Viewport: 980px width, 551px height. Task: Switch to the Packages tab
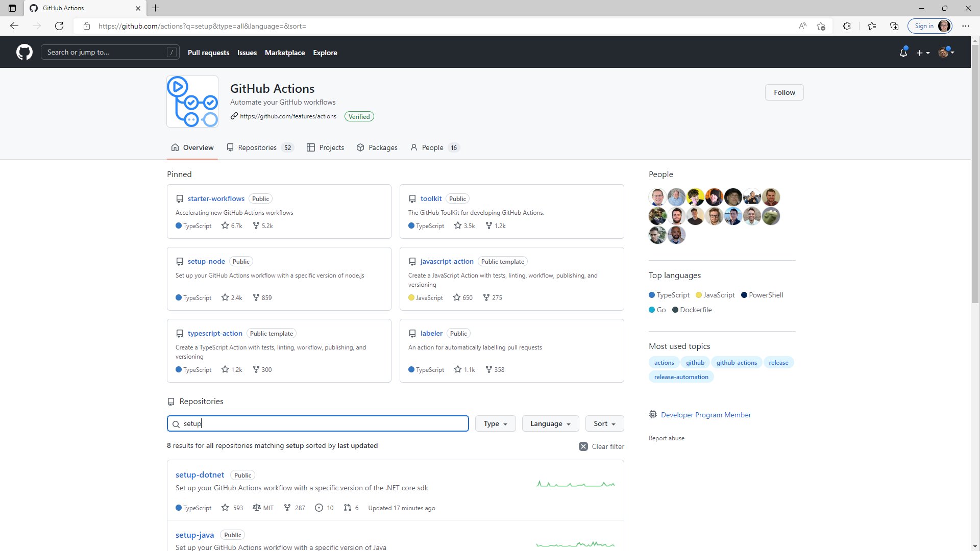[377, 147]
